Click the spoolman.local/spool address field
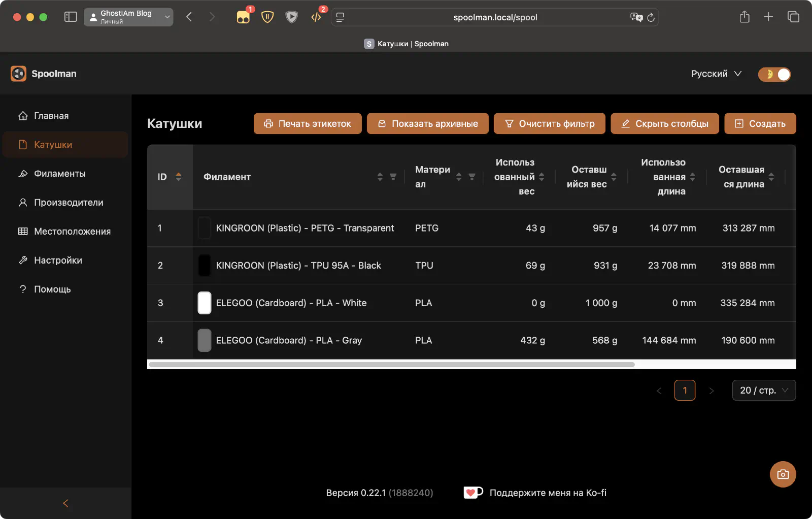The width and height of the screenshot is (812, 519). [x=495, y=17]
